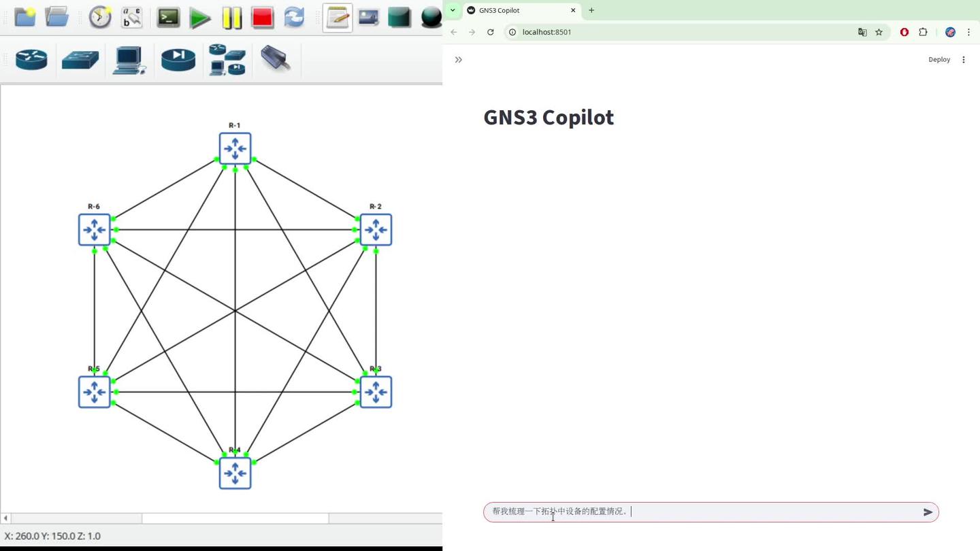Open console to all devices
980x551 pixels.
coord(168,17)
